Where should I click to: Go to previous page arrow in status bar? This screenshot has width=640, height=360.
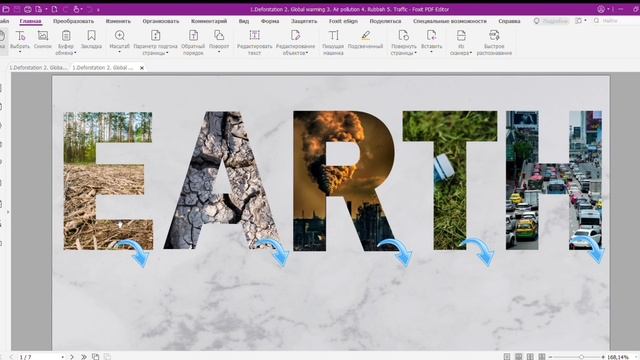click(11, 357)
